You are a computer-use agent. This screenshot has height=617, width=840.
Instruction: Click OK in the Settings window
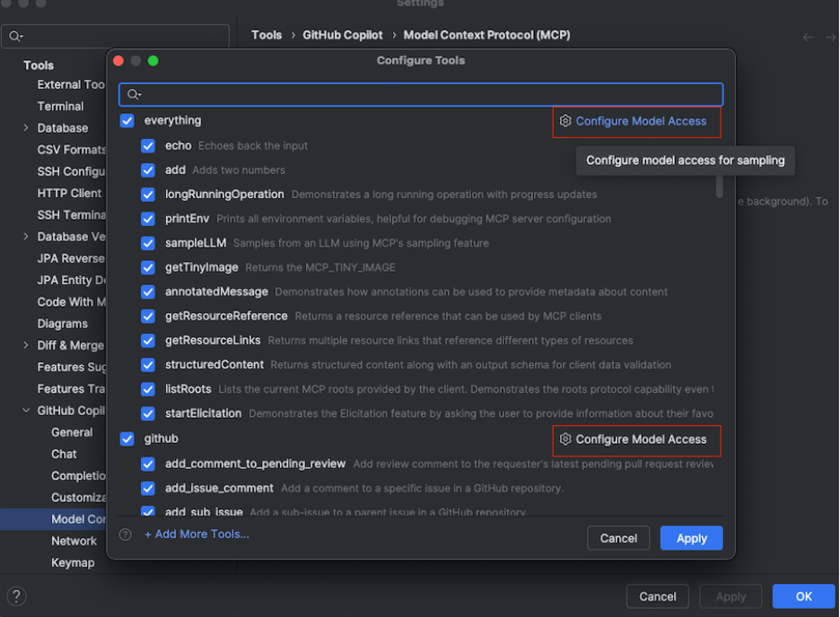click(x=803, y=596)
